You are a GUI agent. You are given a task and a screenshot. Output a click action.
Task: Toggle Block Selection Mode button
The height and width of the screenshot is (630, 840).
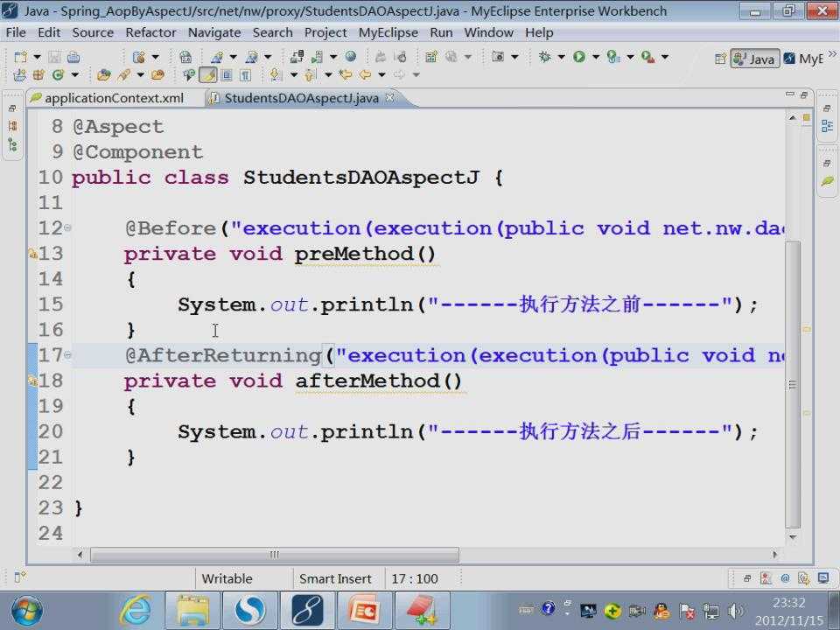click(x=227, y=75)
